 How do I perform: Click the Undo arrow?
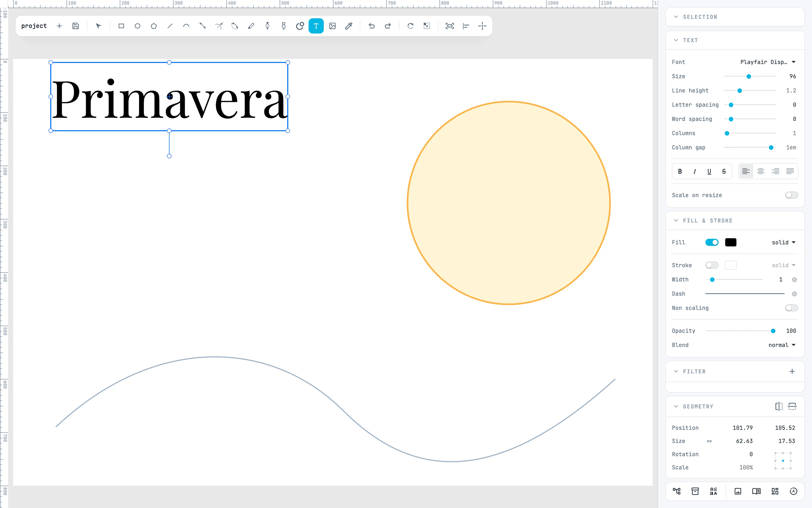pyautogui.click(x=371, y=26)
